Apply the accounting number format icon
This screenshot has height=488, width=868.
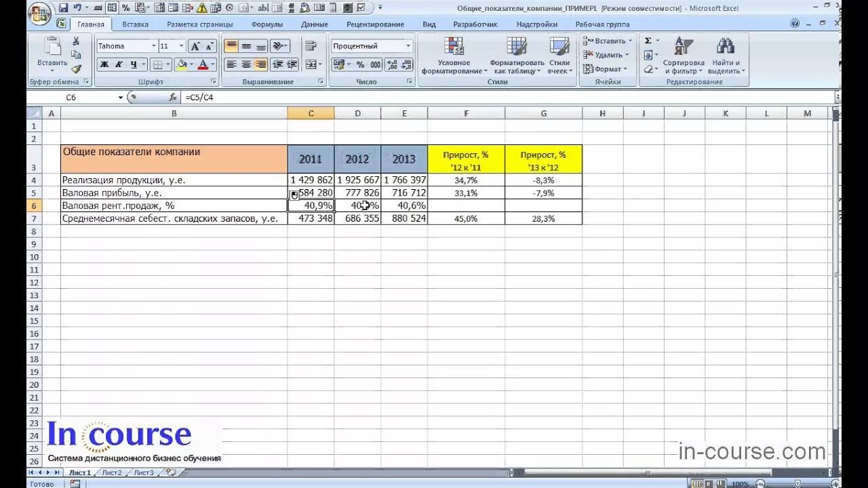(x=338, y=64)
